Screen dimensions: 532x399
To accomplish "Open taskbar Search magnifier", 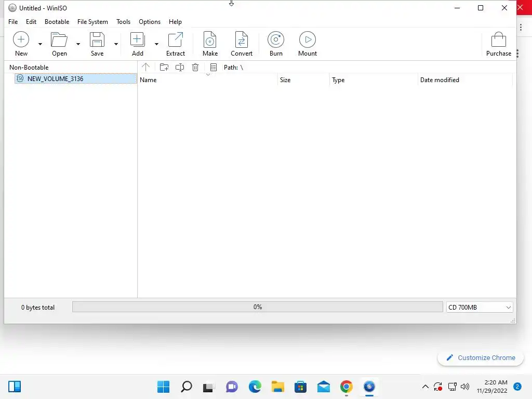I will click(x=187, y=387).
